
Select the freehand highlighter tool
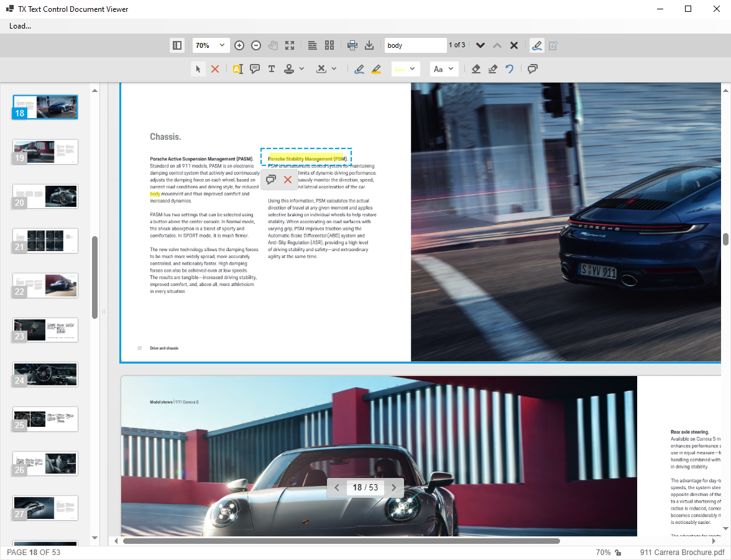point(375,69)
